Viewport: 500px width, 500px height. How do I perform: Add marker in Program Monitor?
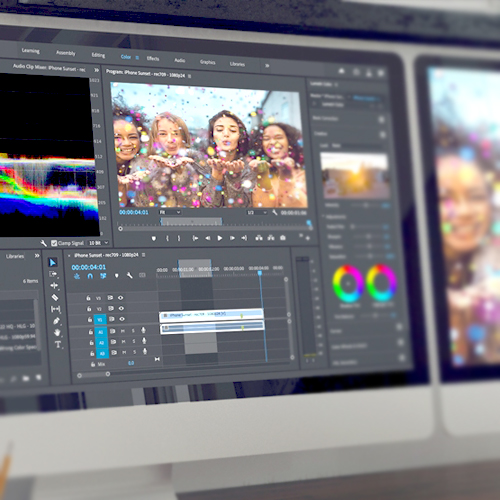(x=154, y=238)
